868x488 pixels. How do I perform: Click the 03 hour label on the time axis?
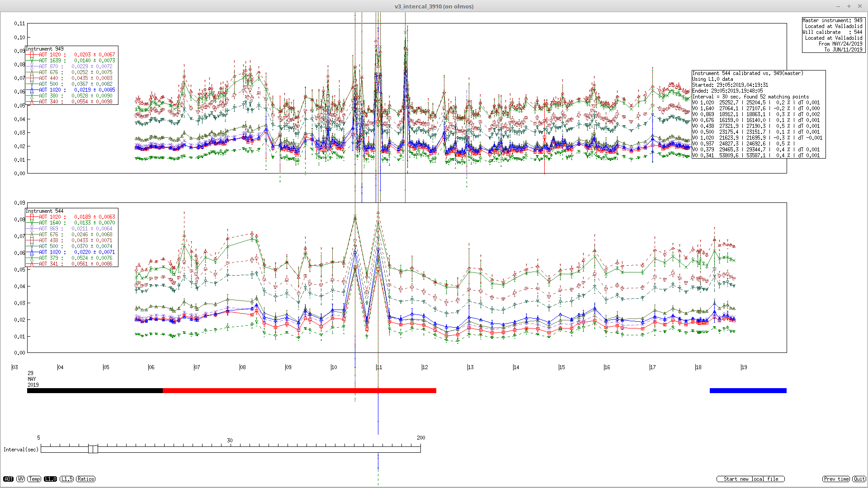coord(15,367)
